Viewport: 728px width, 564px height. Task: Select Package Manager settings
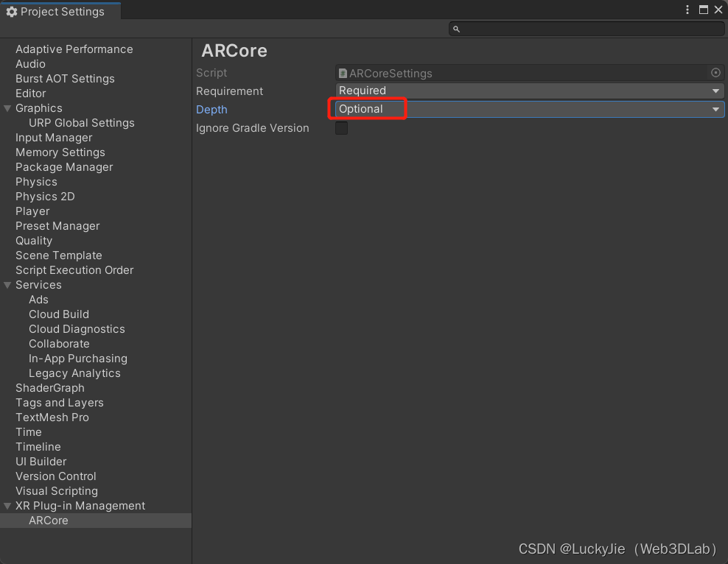pos(64,167)
